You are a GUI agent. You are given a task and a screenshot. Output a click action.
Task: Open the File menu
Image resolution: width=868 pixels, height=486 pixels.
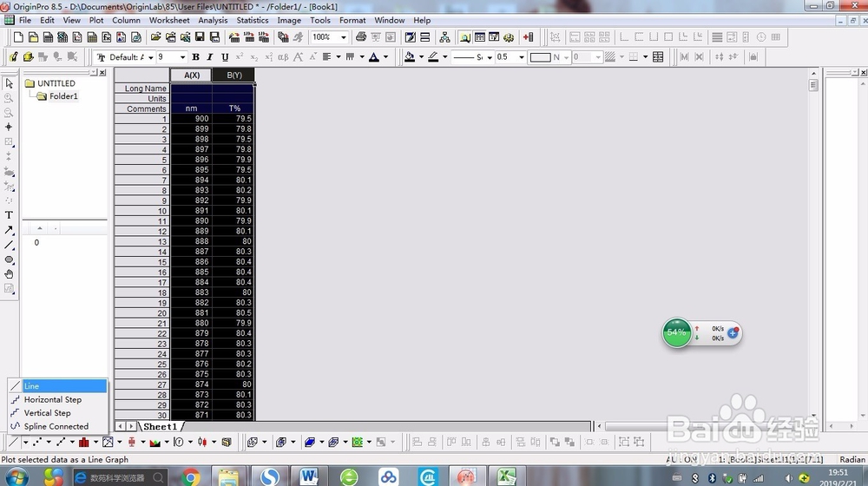25,20
